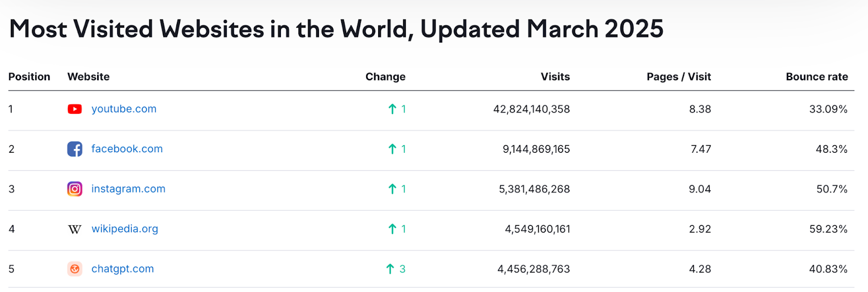Open the wikipedia.org link
Screen dimensions: 868x292
coord(125,229)
